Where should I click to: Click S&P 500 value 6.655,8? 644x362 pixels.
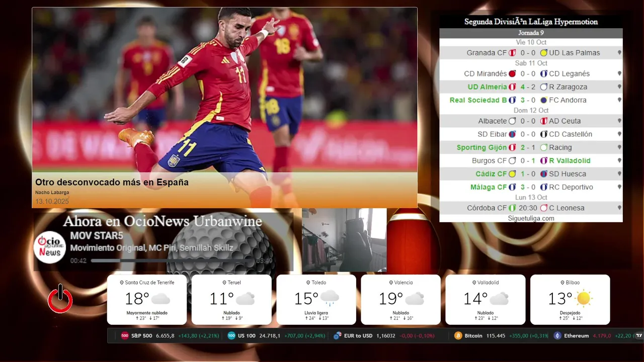(x=165, y=336)
